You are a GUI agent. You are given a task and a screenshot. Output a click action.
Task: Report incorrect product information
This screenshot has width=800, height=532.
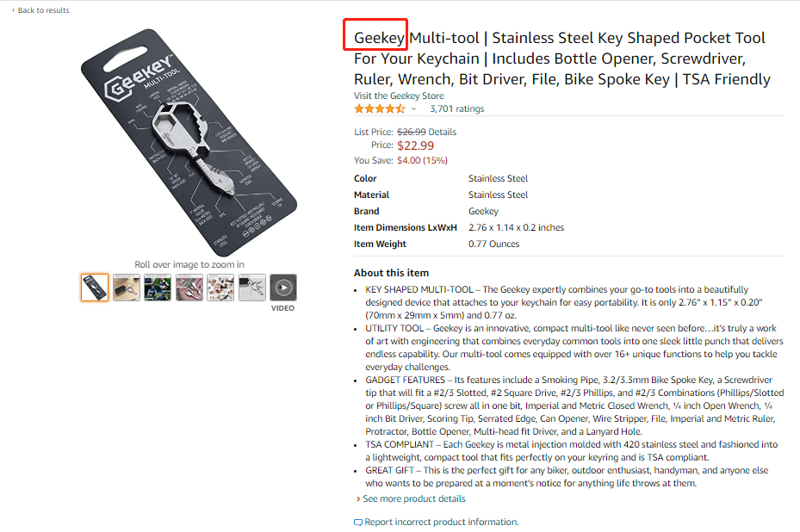pyautogui.click(x=441, y=522)
